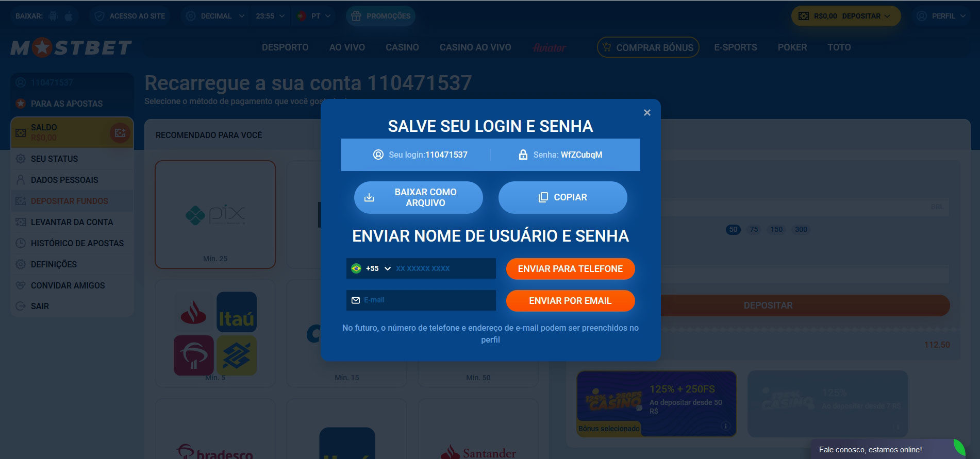Click the phone number input field
980x459 pixels.
(x=444, y=268)
